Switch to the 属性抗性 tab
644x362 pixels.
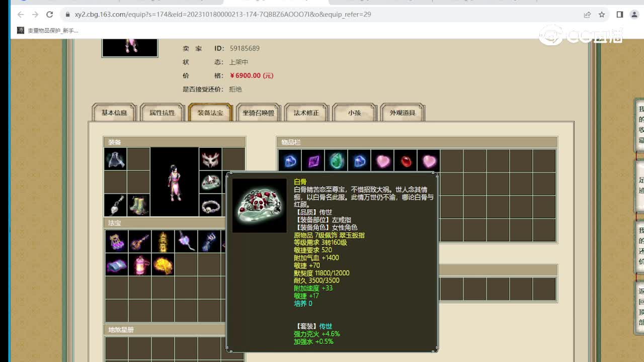click(162, 113)
